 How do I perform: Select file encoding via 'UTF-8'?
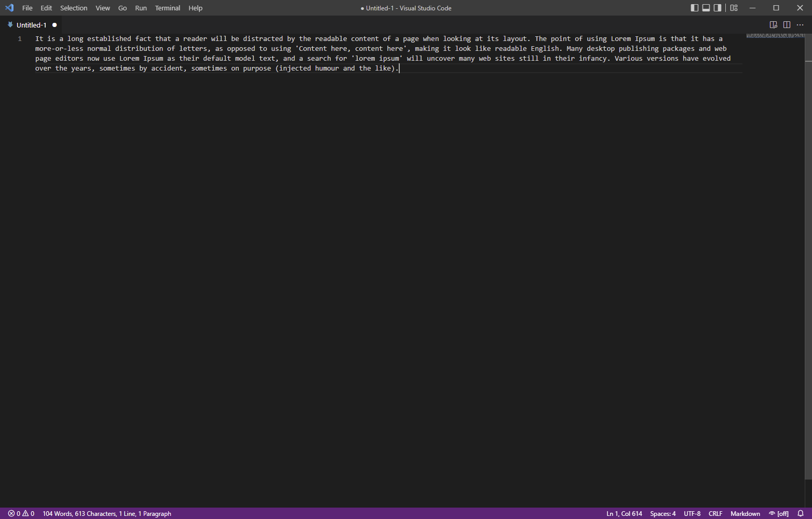pyautogui.click(x=692, y=513)
